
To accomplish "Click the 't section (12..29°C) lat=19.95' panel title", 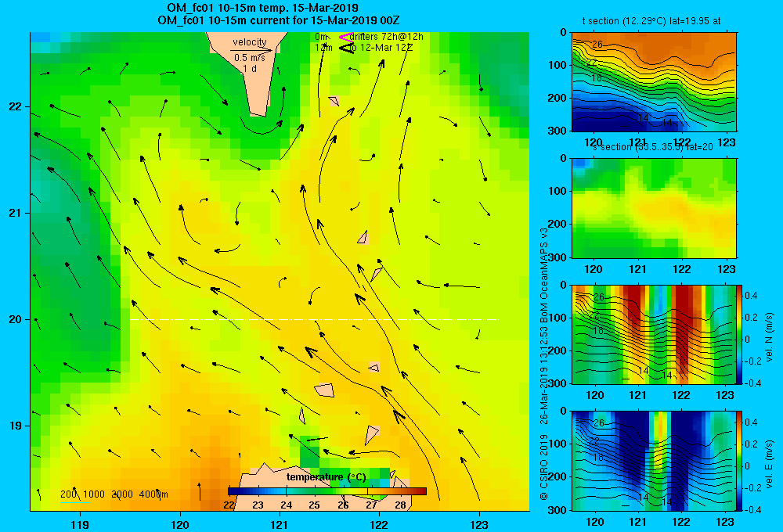I will (651, 21).
